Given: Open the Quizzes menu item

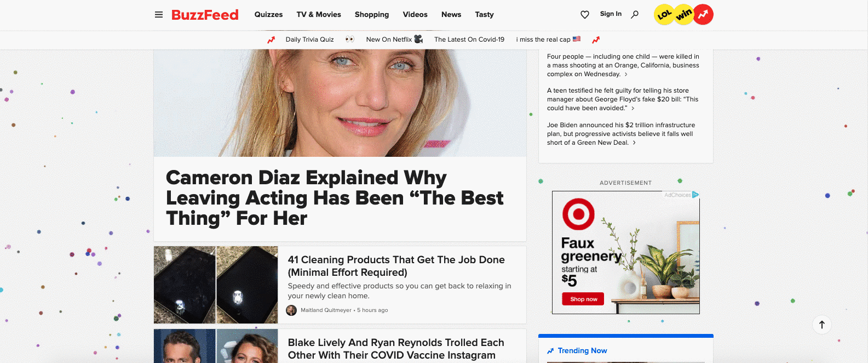Looking at the screenshot, I should (268, 15).
